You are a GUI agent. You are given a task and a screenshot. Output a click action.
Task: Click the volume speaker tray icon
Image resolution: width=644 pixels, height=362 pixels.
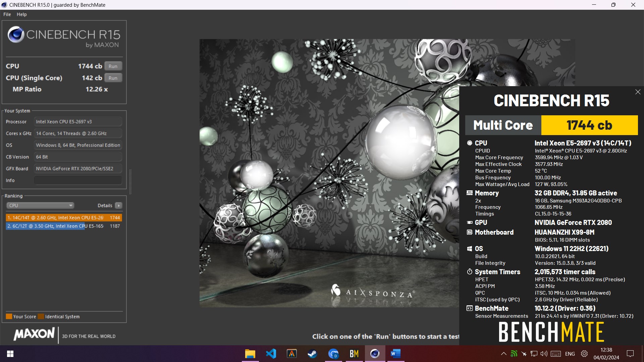point(544,354)
